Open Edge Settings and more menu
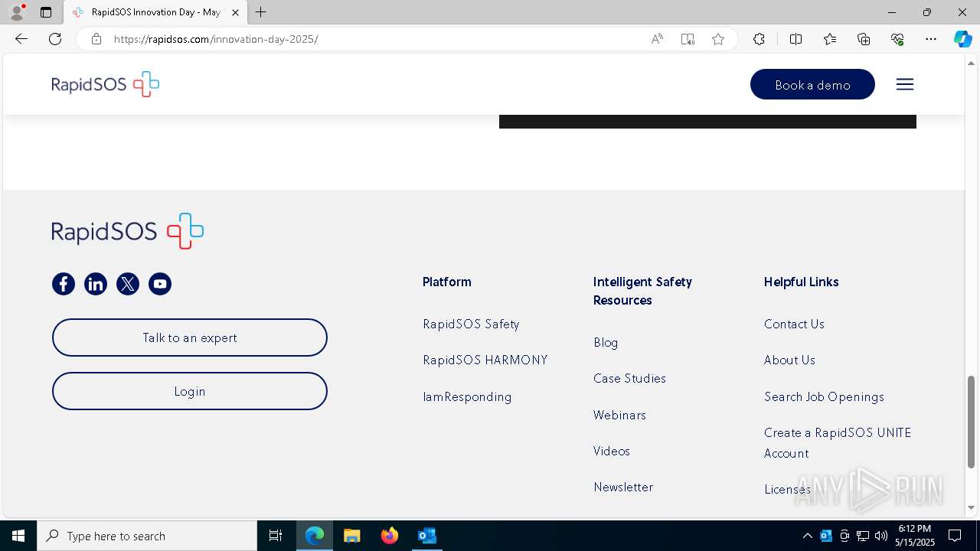Viewport: 980px width, 551px height. coord(931,39)
